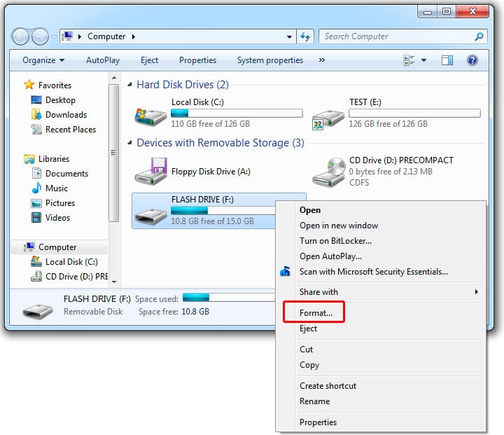This screenshot has height=435, width=504.
Task: Click the Local Disk (C:) drive icon
Action: tap(150, 114)
